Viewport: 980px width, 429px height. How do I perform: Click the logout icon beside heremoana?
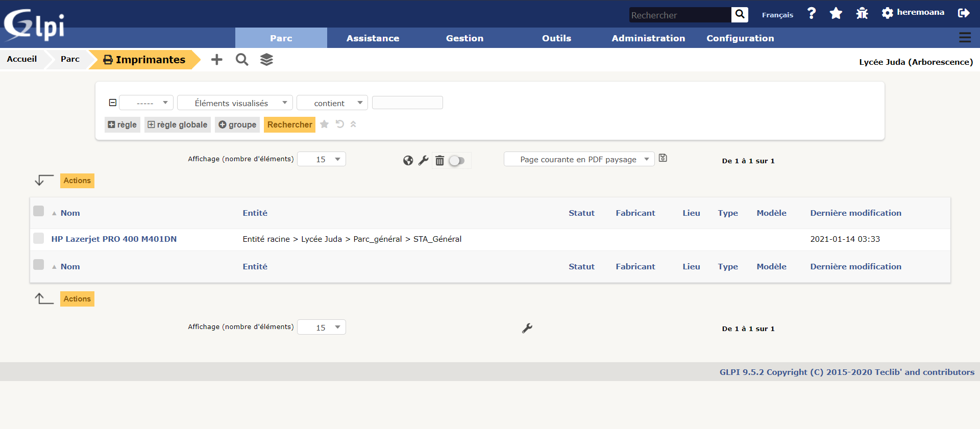963,13
